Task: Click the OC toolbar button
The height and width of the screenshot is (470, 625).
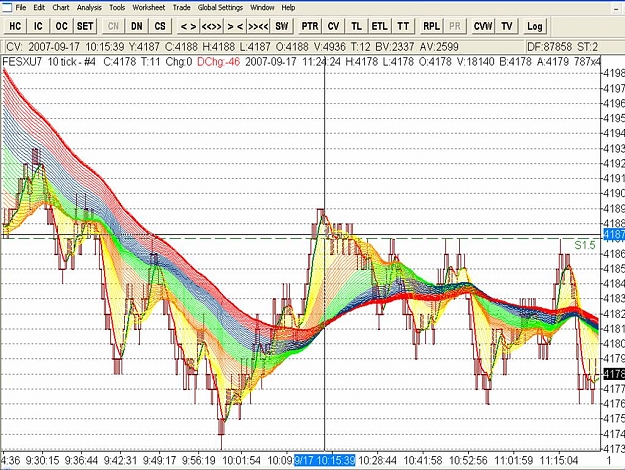Action: pos(61,26)
